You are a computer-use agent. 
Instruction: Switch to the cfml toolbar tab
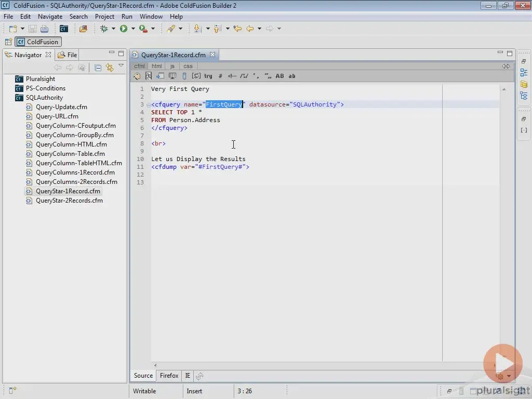coord(139,66)
